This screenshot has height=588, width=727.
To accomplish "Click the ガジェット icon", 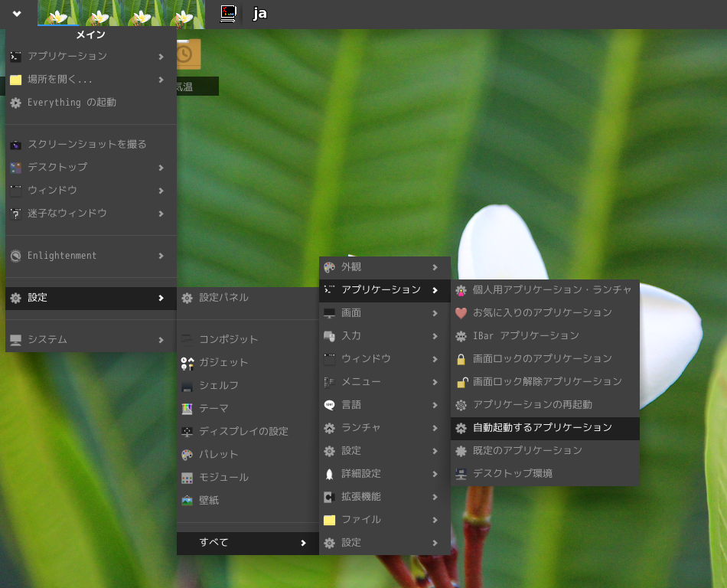I will pos(187,363).
